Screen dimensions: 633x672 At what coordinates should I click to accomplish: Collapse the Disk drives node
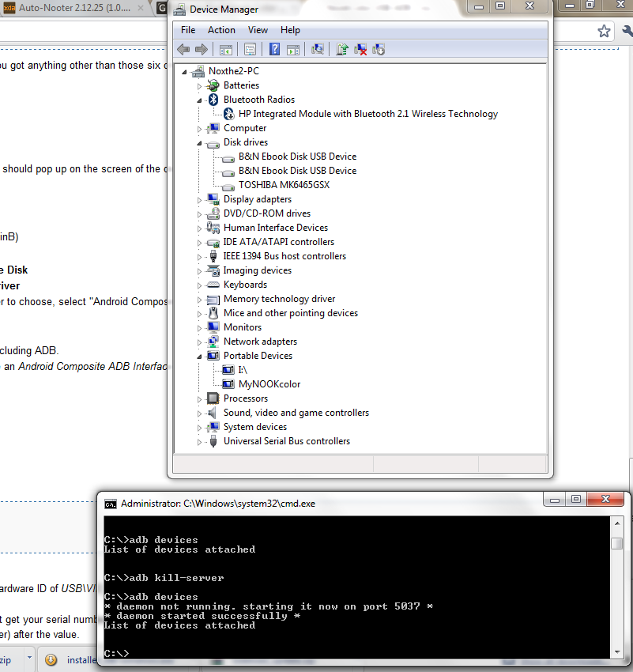[199, 143]
